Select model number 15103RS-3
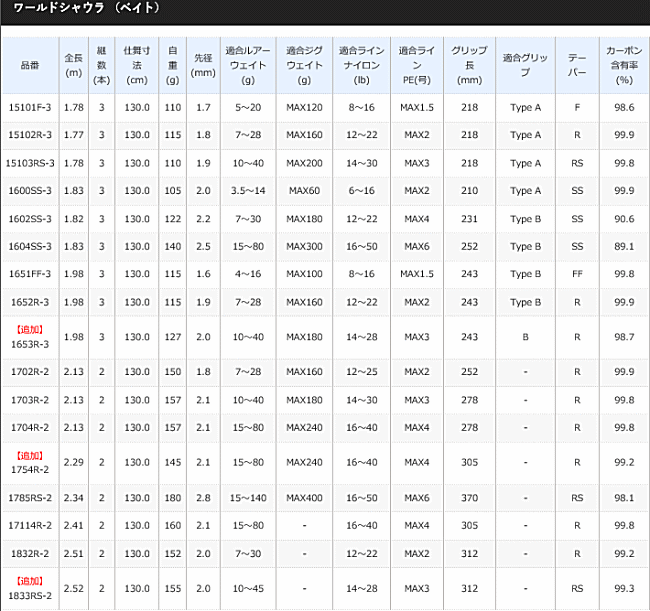650x611 pixels. (30, 163)
